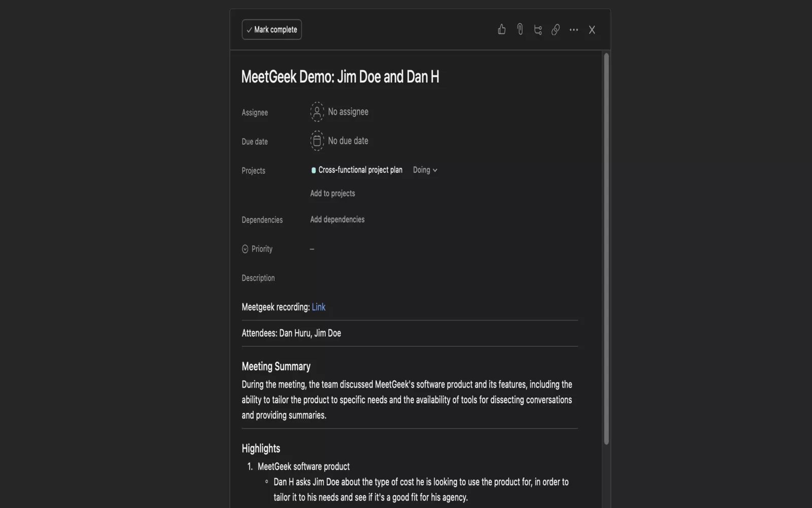
Task: Click the subtask branch icon
Action: (x=538, y=30)
